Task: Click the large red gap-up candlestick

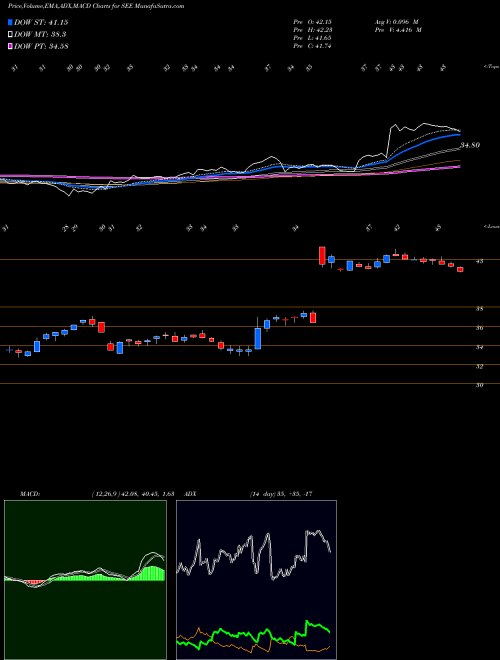Action: (x=322, y=255)
